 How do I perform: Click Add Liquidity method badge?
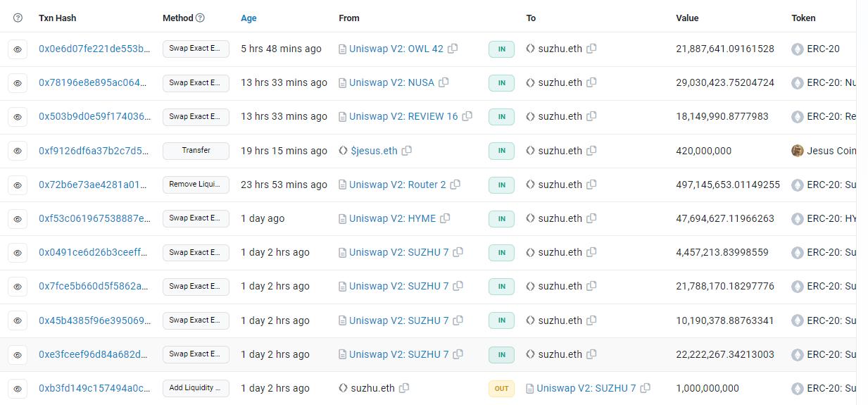[196, 388]
